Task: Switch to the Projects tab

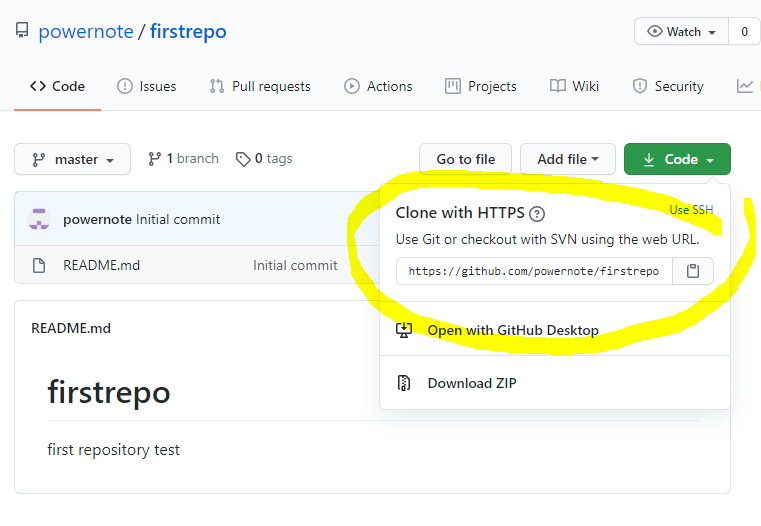Action: 481,86
